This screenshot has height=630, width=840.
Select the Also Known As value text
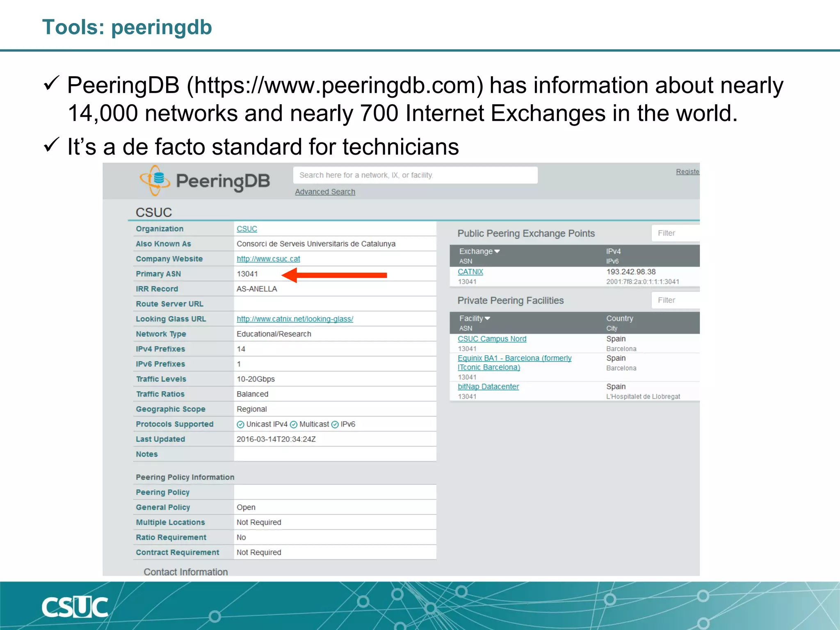click(x=316, y=244)
